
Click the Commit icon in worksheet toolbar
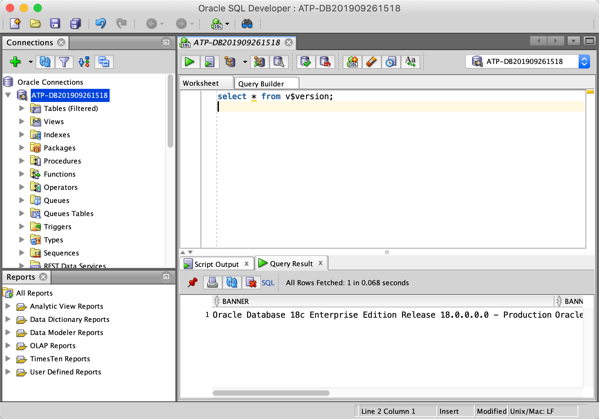point(306,61)
